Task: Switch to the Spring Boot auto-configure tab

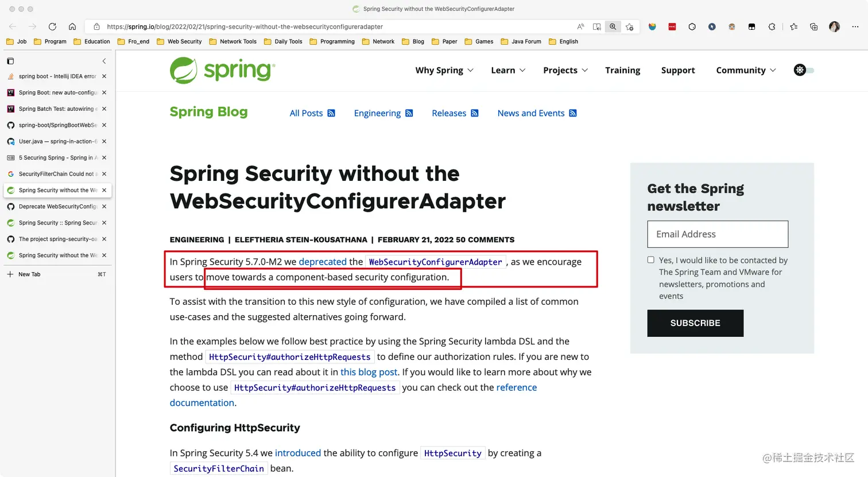Action: click(55, 92)
